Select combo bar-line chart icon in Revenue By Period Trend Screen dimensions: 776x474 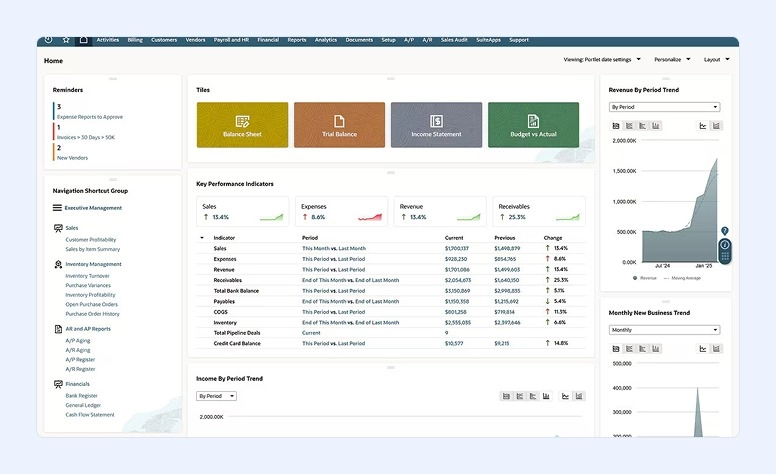click(716, 126)
